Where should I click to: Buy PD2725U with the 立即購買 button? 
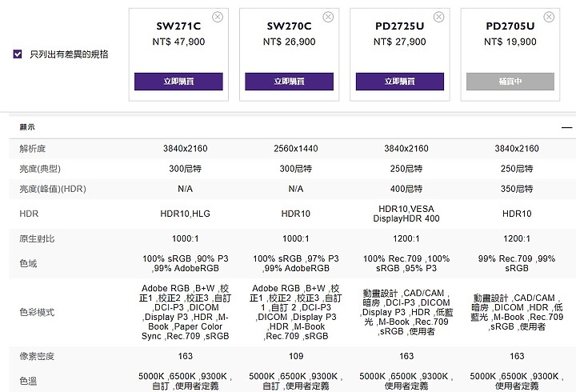coord(400,81)
